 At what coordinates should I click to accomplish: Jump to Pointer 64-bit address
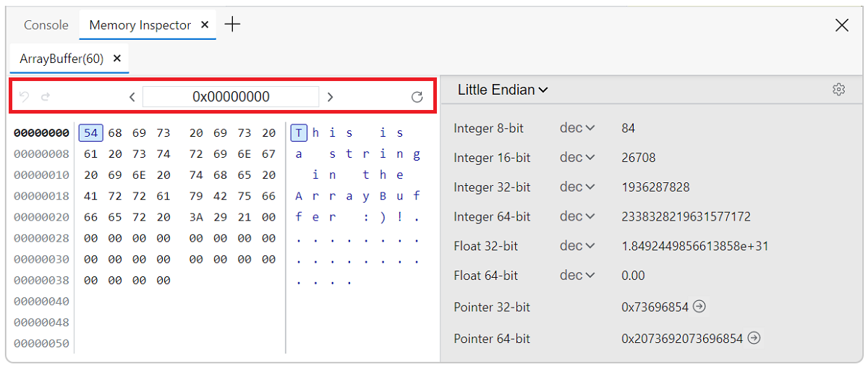tap(754, 338)
